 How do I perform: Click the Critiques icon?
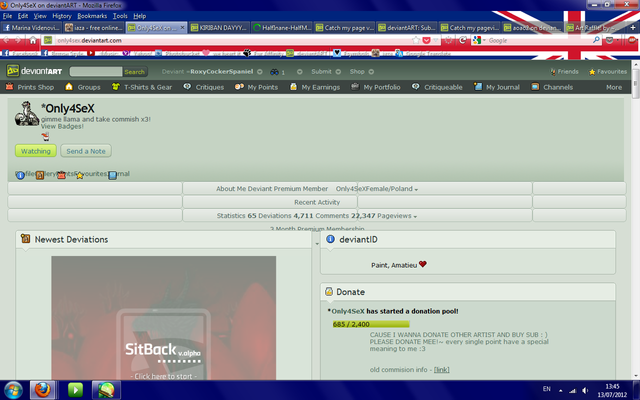pos(187,87)
